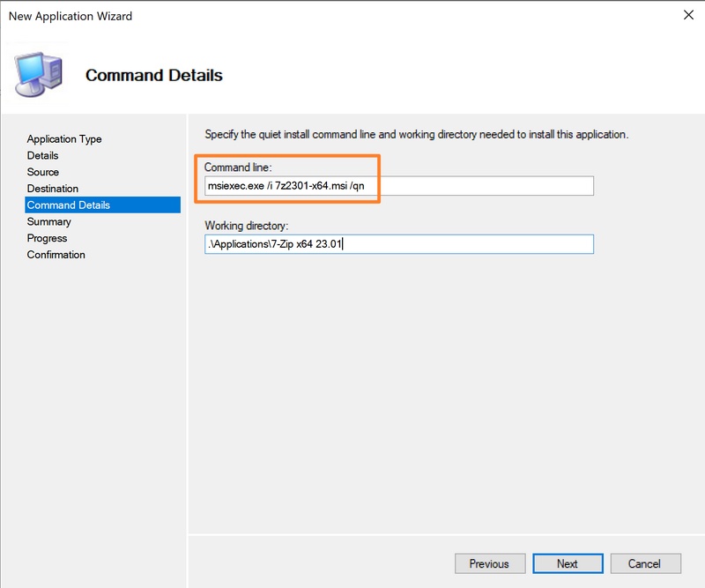Click highlighted Command Details sidebar step
The height and width of the screenshot is (588, 705).
pyautogui.click(x=69, y=205)
